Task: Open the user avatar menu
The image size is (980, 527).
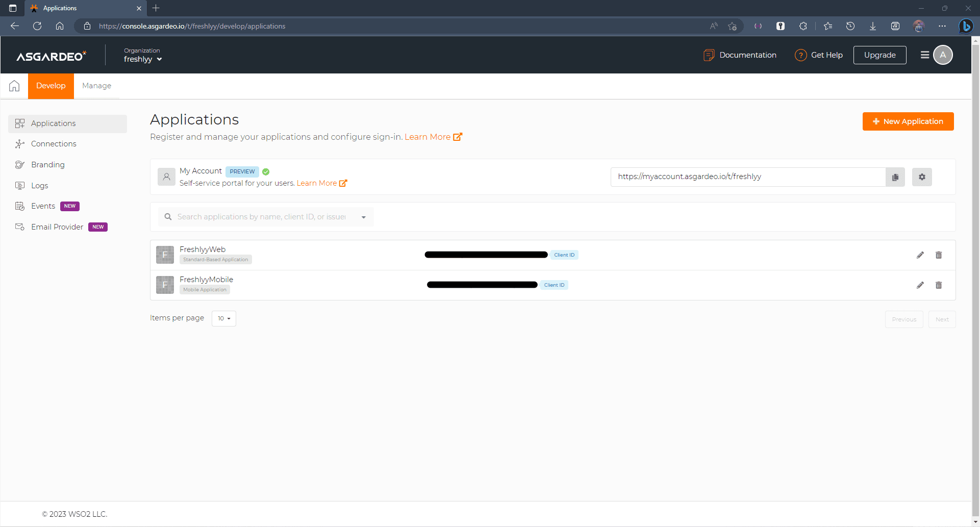Action: coord(943,55)
